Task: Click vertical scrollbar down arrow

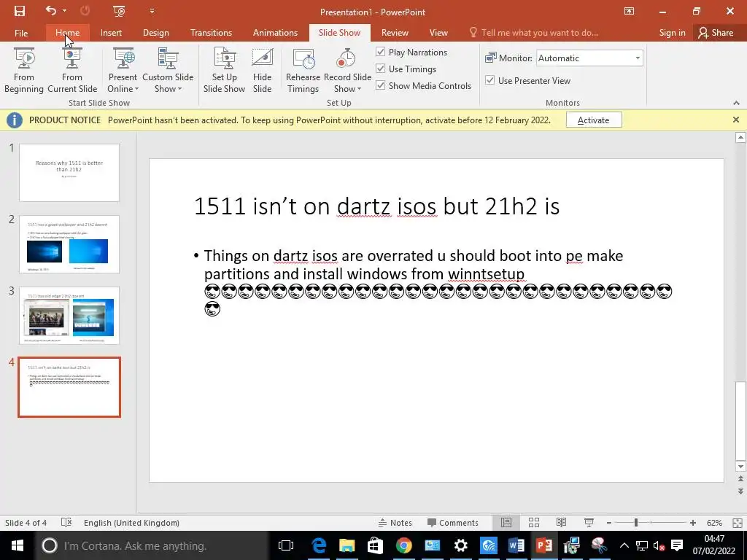Action: point(740,466)
